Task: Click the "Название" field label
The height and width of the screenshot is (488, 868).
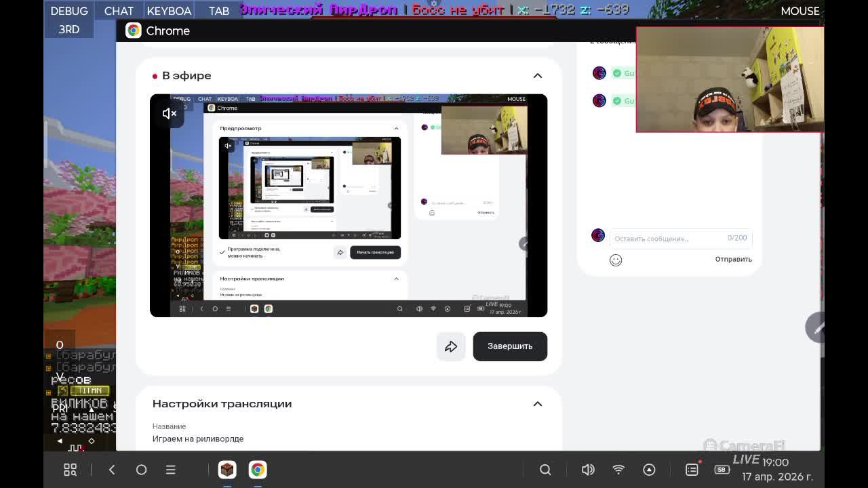Action: (x=169, y=426)
